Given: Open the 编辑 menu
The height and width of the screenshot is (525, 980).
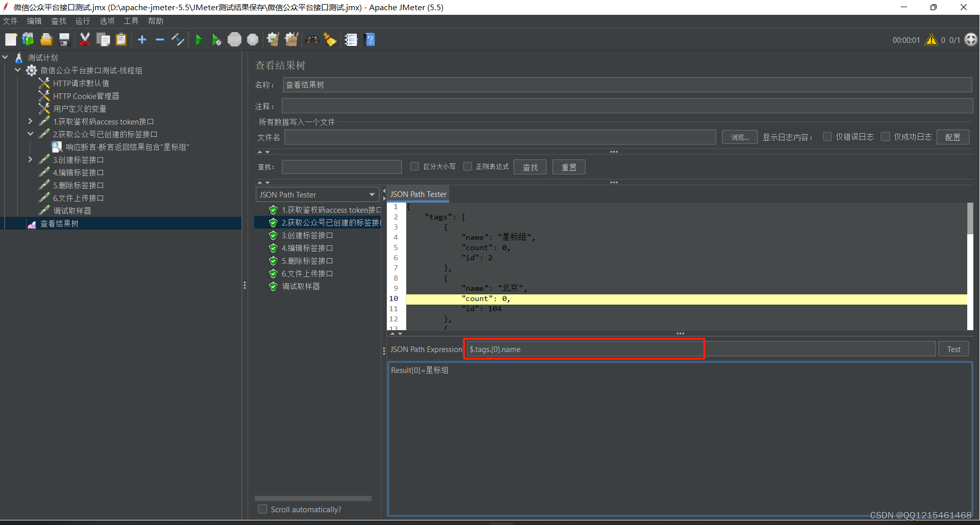Looking at the screenshot, I should tap(34, 21).
